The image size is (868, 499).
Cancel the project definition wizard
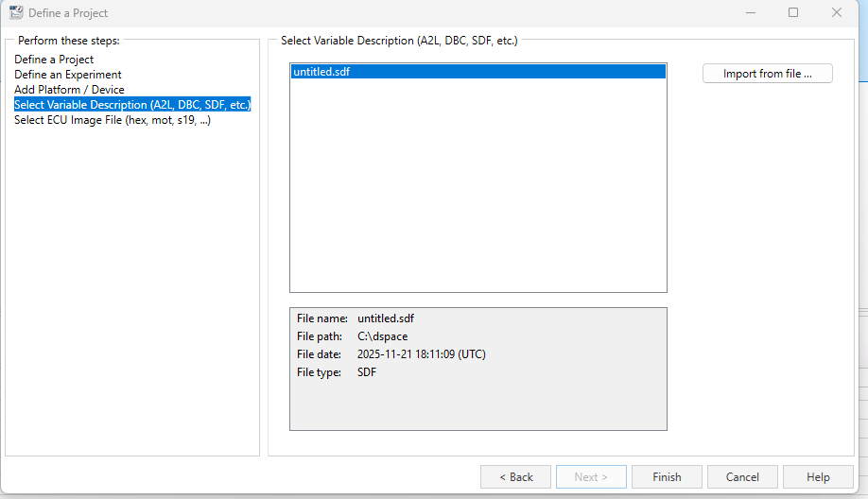[742, 477]
